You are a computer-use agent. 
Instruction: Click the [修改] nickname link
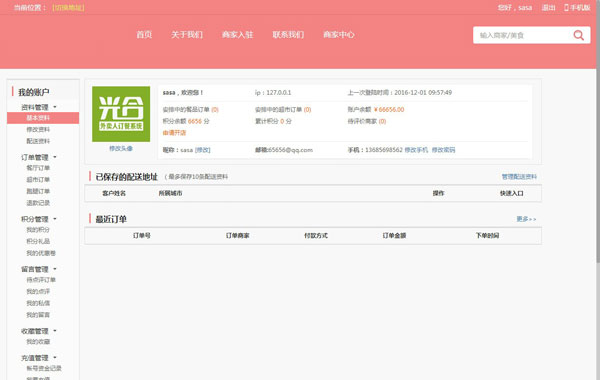pyautogui.click(x=202, y=150)
